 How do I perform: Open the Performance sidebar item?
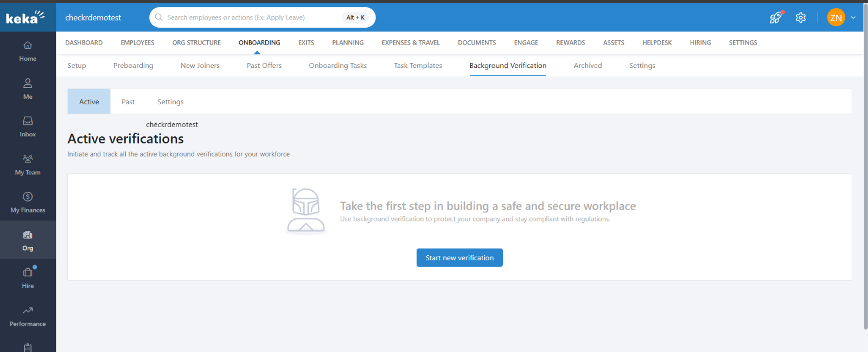(x=28, y=316)
